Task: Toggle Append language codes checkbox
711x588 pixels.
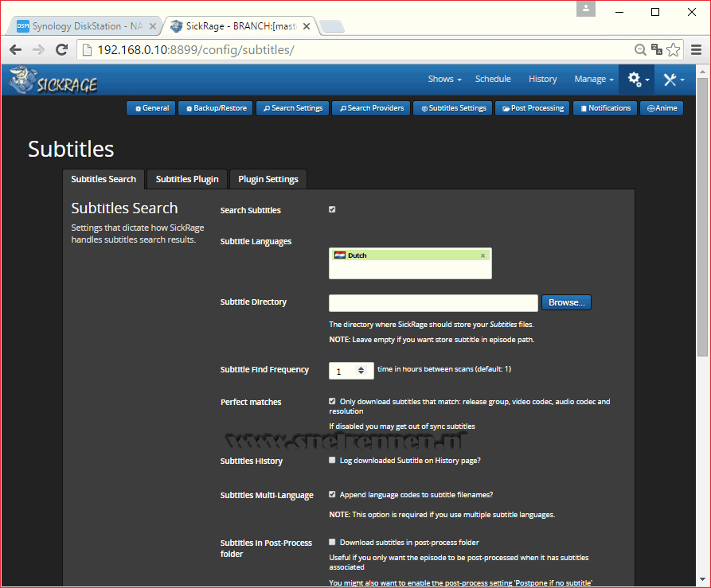Action: [x=332, y=495]
